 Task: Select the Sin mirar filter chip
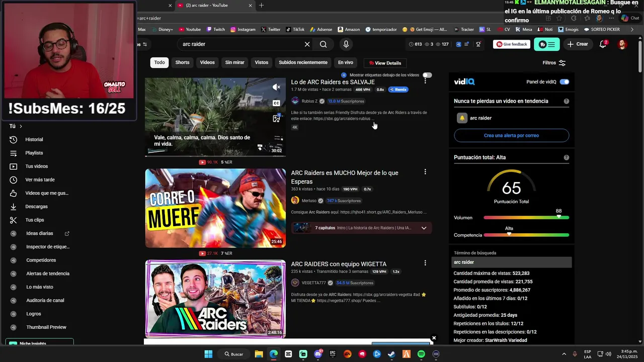(x=234, y=62)
